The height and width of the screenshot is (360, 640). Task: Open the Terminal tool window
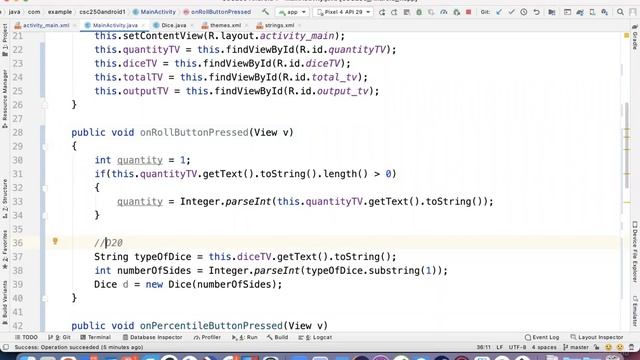(96, 338)
